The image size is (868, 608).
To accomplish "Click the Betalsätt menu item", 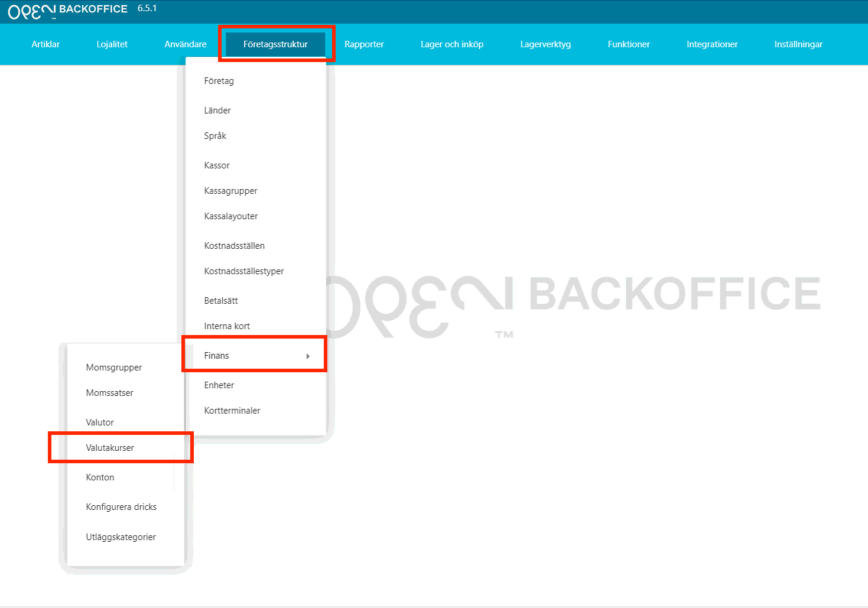I will point(221,301).
